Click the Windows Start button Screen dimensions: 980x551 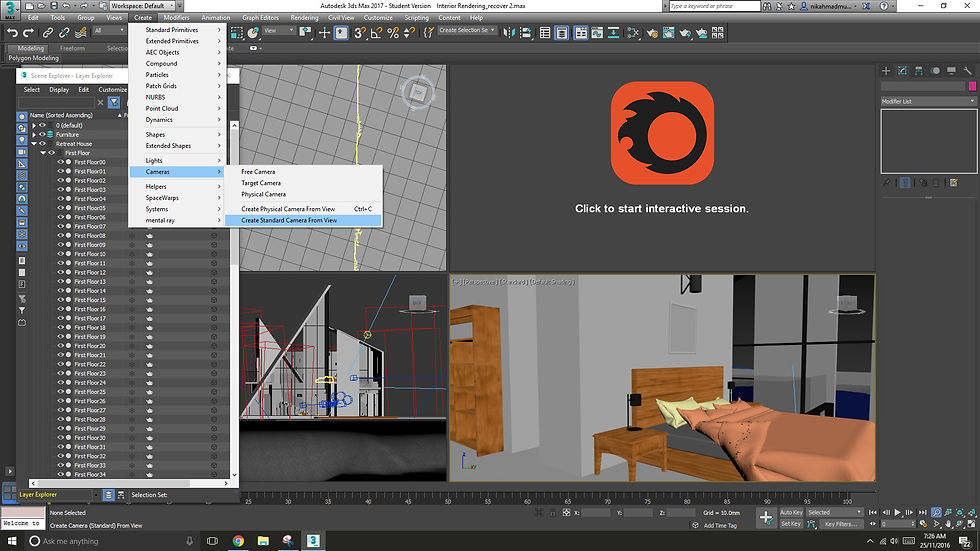click(12, 541)
